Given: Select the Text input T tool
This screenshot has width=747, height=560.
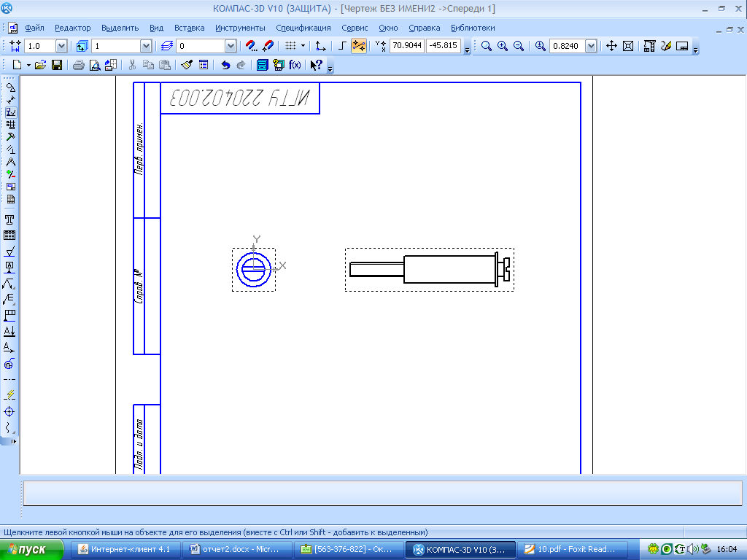Looking at the screenshot, I should click(x=9, y=219).
